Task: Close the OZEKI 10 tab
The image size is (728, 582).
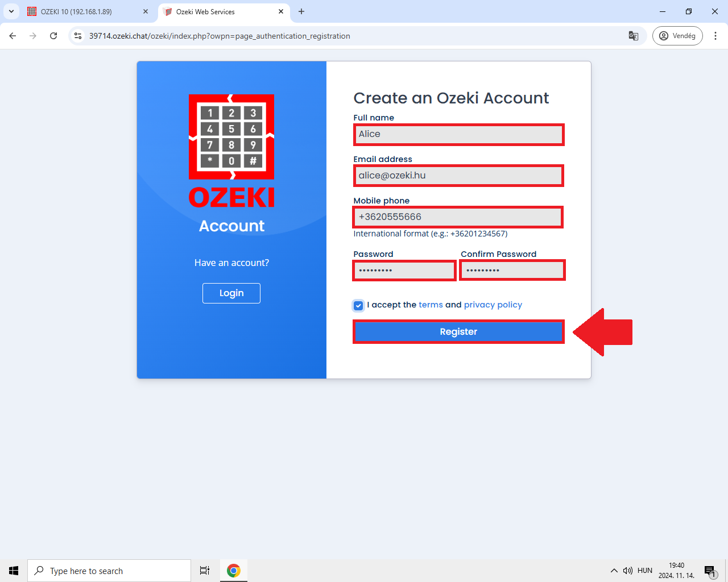Action: click(x=146, y=11)
